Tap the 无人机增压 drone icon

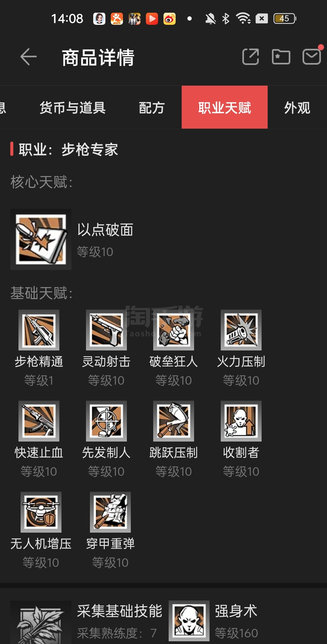41,512
